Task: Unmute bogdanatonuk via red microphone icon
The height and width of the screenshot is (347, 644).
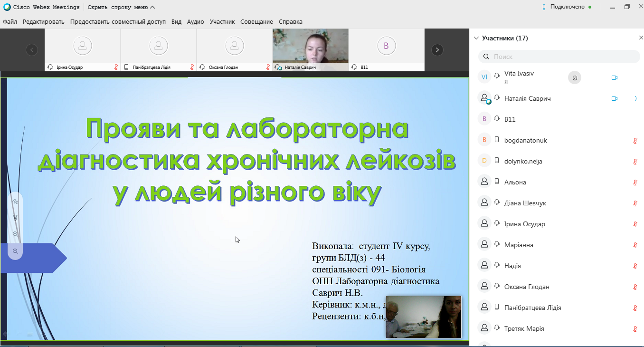Action: tap(635, 140)
